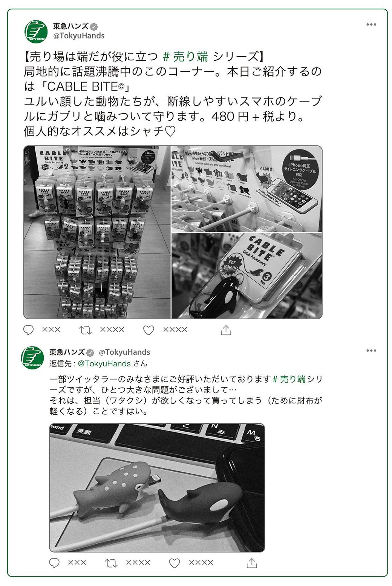Share the first tweet via upload icon
The height and width of the screenshot is (586, 392).
click(226, 330)
